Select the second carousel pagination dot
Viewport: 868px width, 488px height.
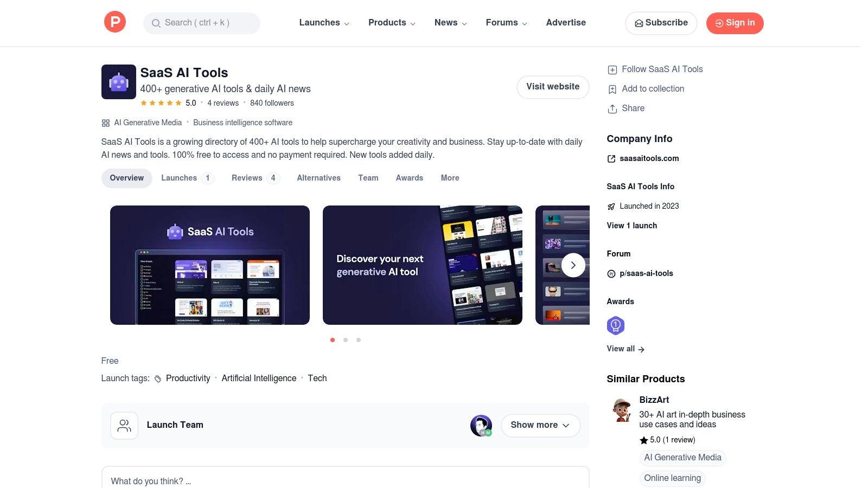click(x=346, y=340)
